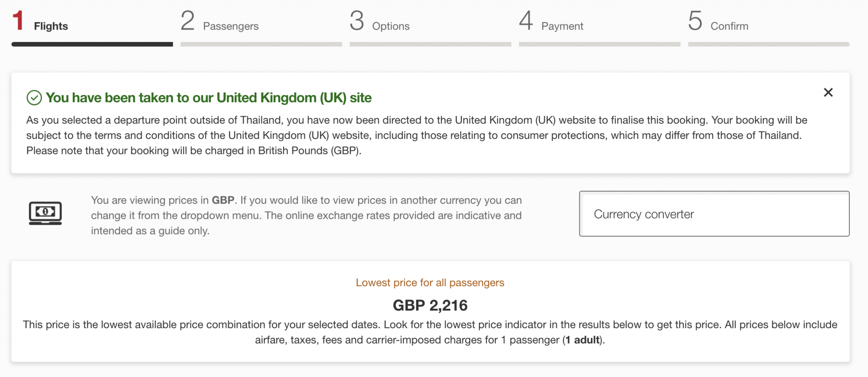The width and height of the screenshot is (868, 377).
Task: Click the dark progress bar under Flights
Action: point(92,44)
